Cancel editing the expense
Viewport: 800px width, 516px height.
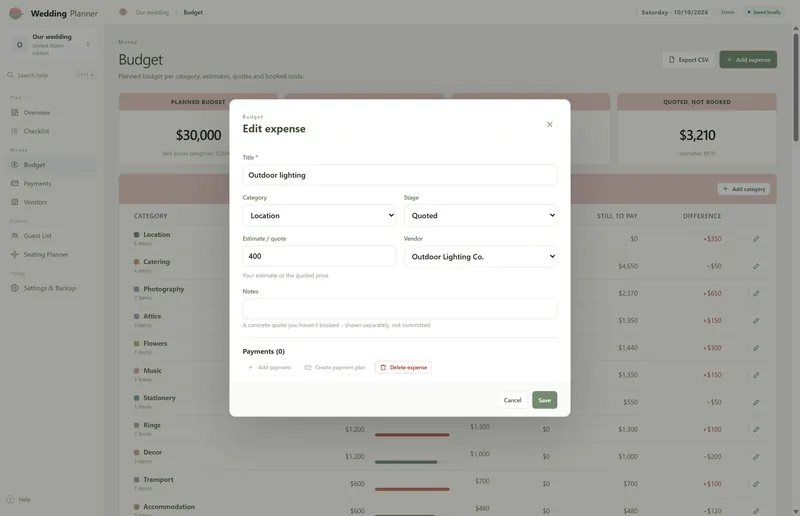(512, 400)
